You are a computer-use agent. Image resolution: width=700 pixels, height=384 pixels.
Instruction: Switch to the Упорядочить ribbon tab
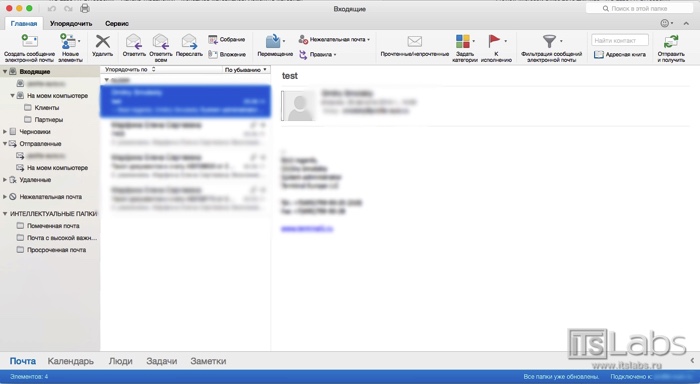tap(71, 23)
